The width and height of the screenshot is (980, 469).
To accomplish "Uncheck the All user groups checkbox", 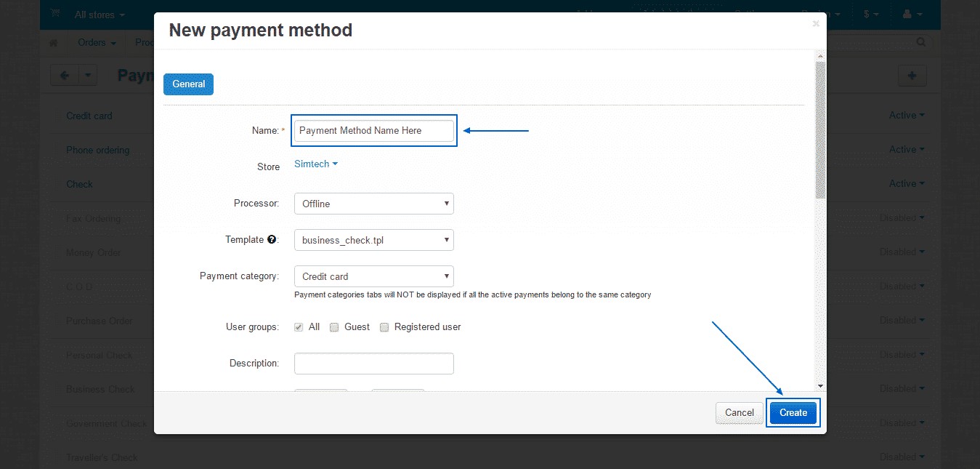I will [297, 326].
